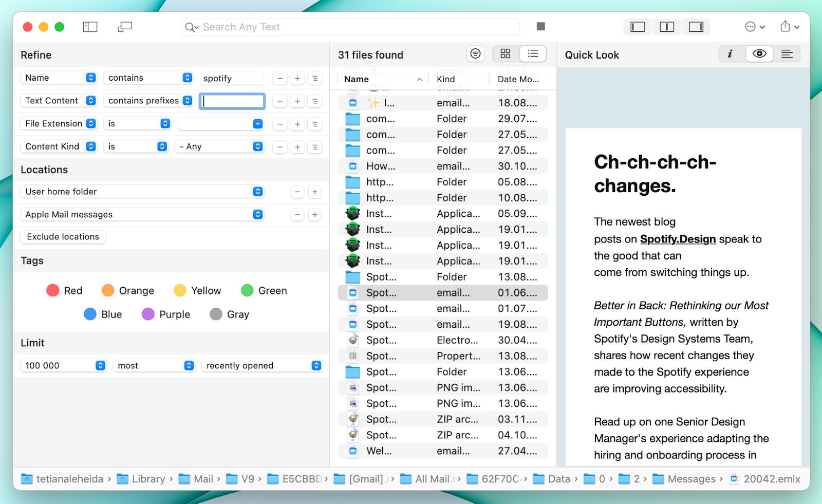
Task: Open the '- Any' content kind dropdown
Action: [x=219, y=146]
